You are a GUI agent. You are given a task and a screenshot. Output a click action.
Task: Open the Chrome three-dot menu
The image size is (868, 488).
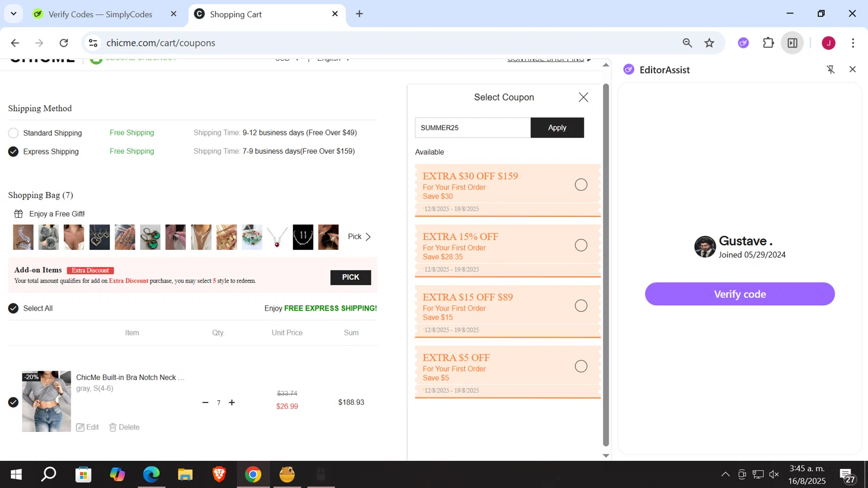click(853, 43)
